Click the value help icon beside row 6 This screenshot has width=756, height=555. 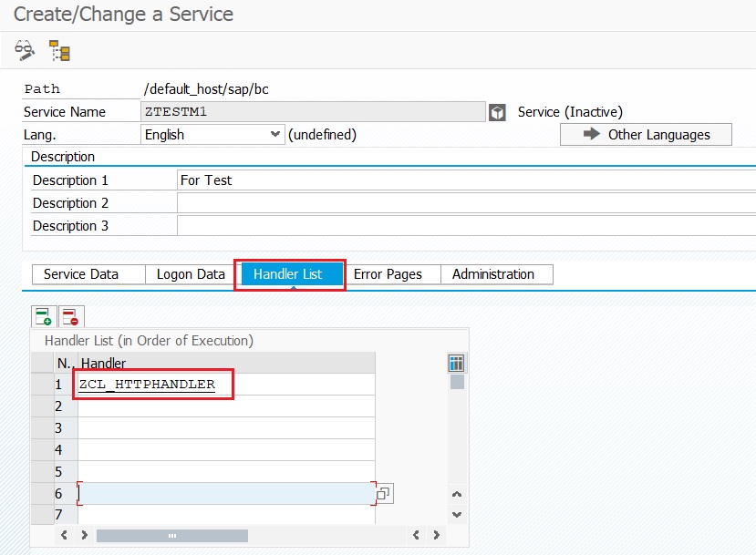pos(384,494)
